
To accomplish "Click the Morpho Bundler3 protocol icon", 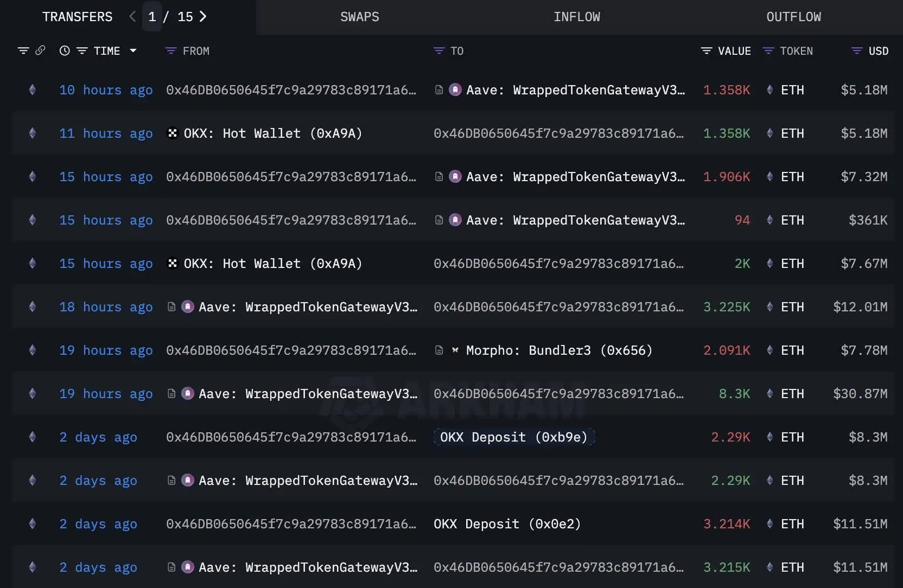I will (x=455, y=350).
